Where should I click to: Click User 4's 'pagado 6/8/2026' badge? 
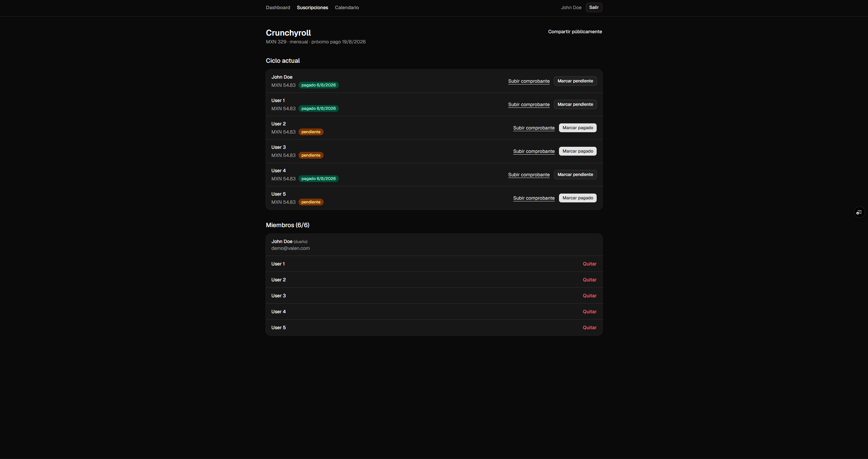click(319, 179)
